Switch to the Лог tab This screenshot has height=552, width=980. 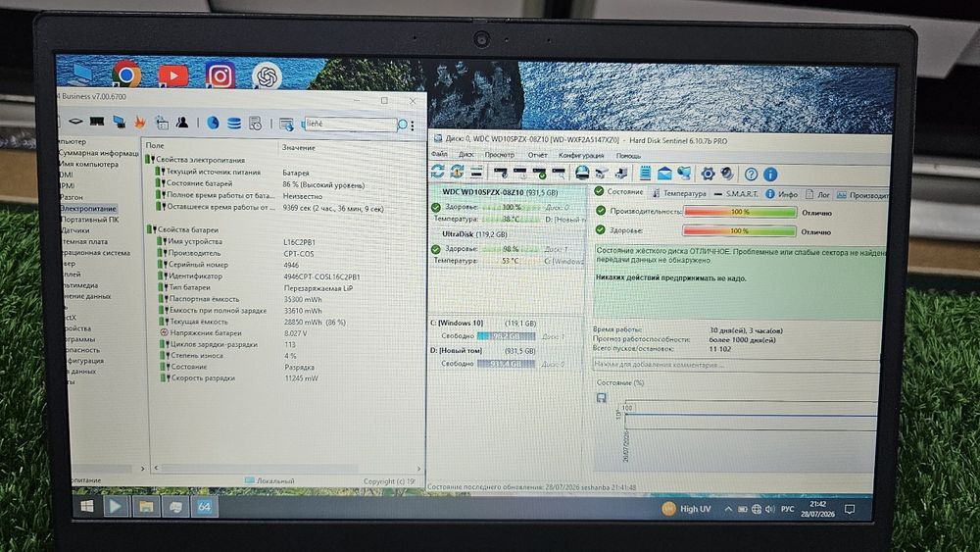tap(817, 195)
